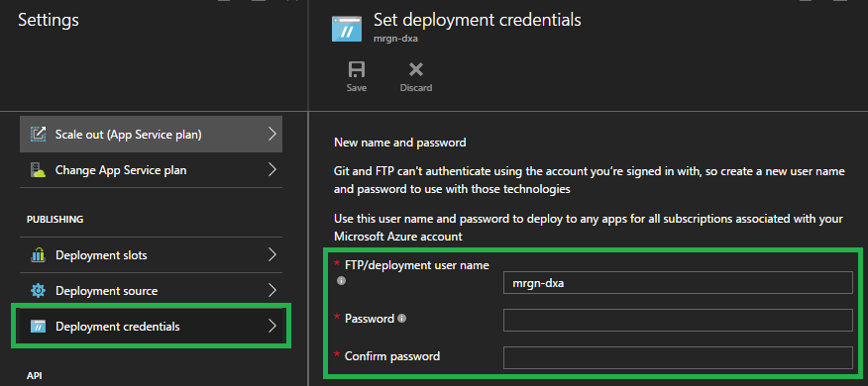Open Deployment source chevron arrow
The width and height of the screenshot is (868, 386).
[271, 290]
